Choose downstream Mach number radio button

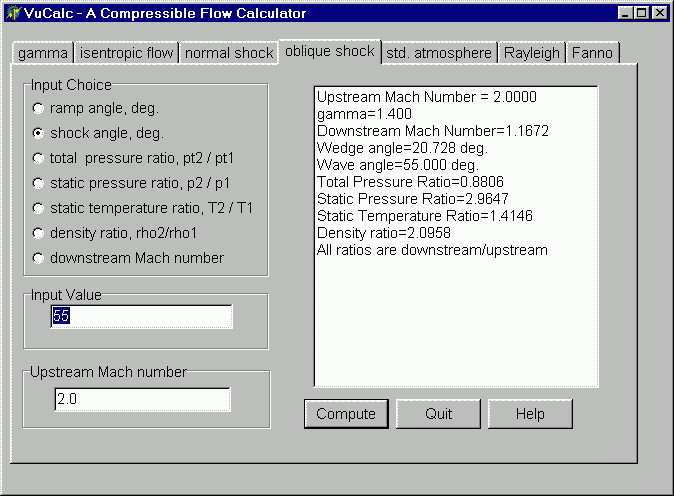point(129,258)
